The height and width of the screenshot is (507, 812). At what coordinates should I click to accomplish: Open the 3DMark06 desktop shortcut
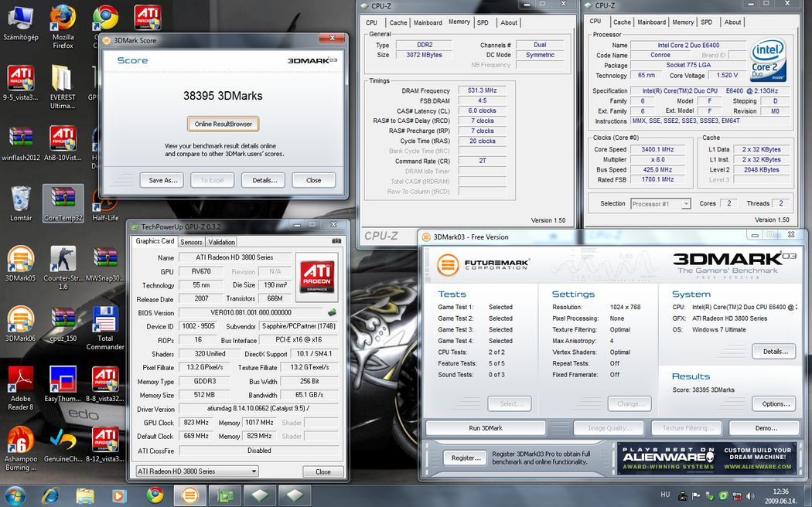[21, 325]
